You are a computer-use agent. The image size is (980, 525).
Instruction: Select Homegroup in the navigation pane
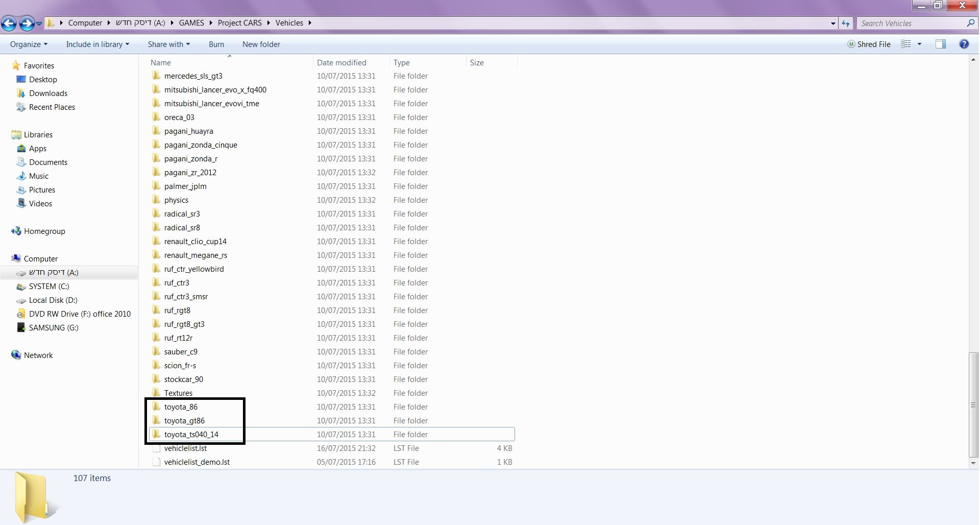(44, 231)
